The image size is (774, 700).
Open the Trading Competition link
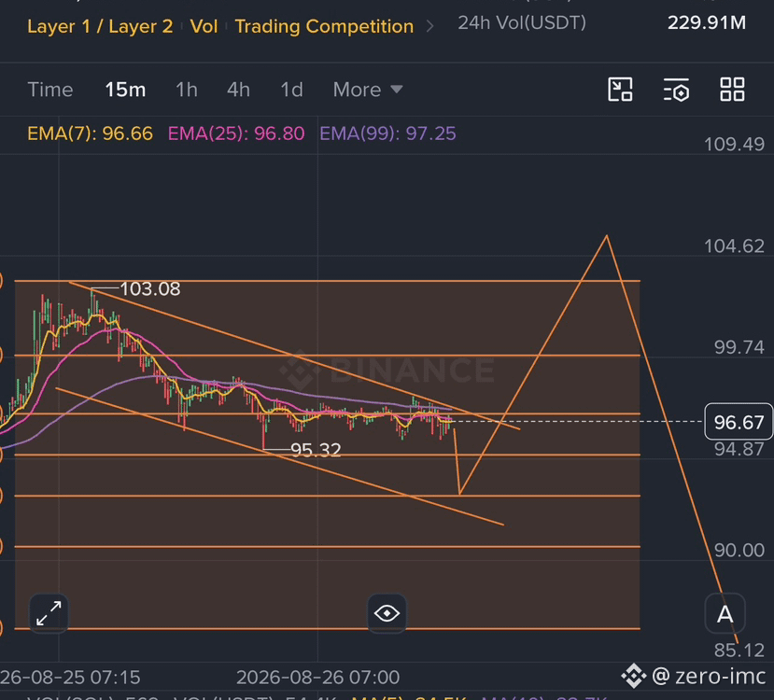point(324,27)
